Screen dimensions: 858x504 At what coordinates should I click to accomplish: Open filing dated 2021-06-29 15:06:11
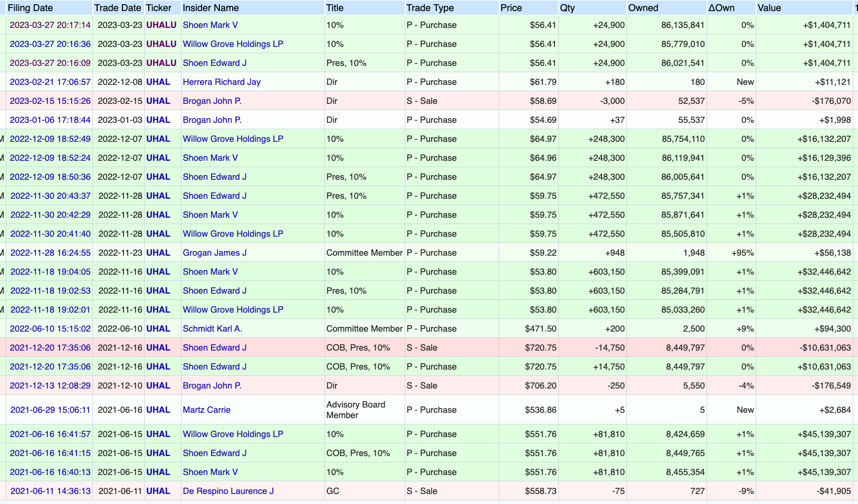51,410
